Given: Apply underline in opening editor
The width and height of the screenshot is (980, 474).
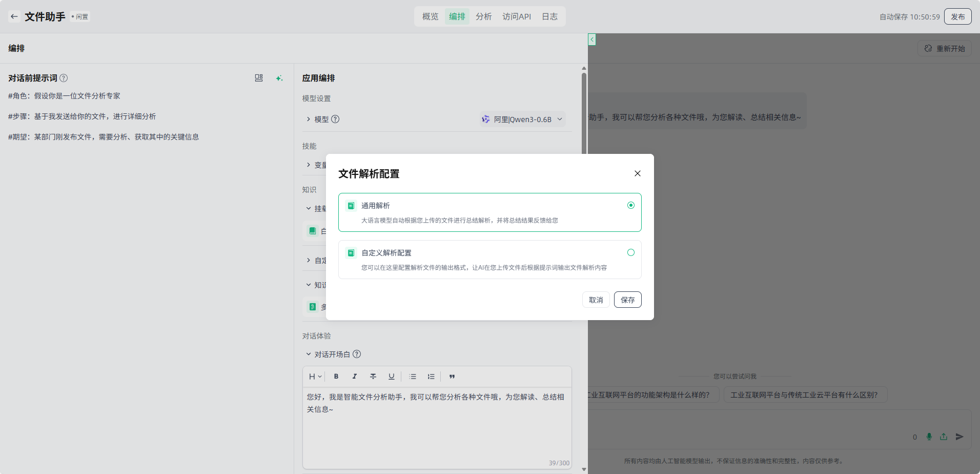Looking at the screenshot, I should point(392,377).
